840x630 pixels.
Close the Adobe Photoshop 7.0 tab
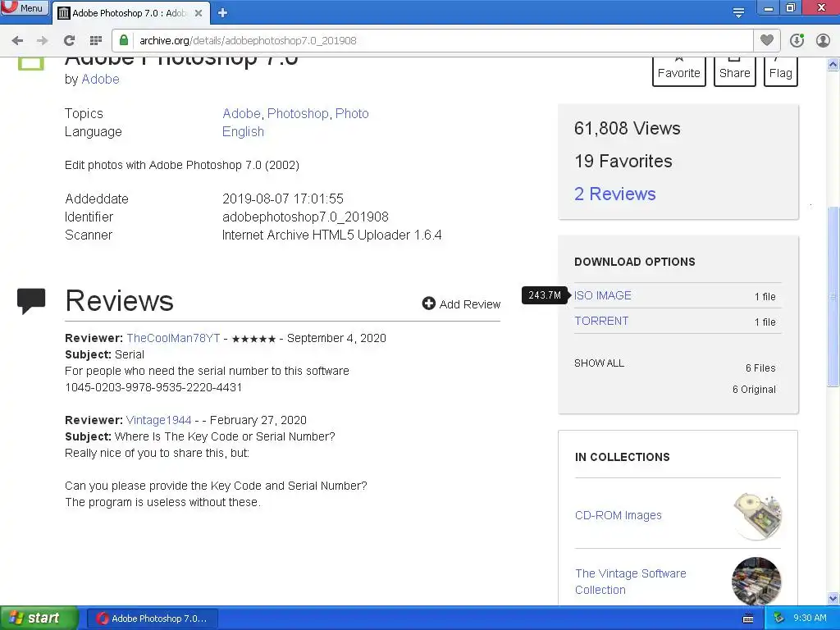coord(199,13)
